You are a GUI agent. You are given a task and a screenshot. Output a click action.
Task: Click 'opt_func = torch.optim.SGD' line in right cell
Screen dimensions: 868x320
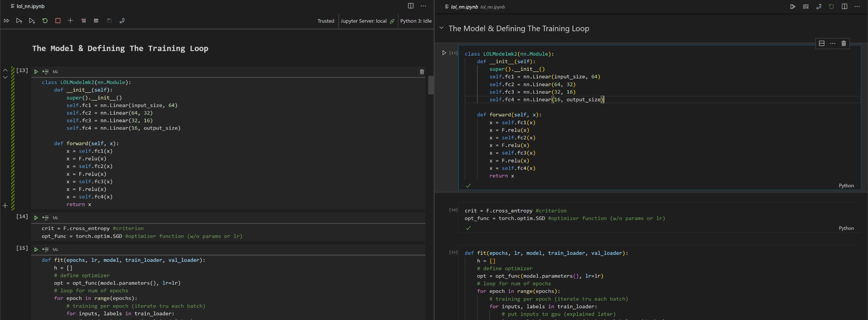(565, 218)
